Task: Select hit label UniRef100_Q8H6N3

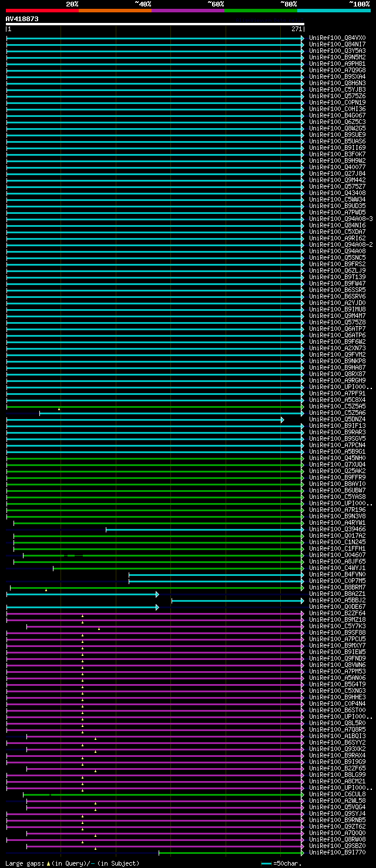Action: click(337, 83)
